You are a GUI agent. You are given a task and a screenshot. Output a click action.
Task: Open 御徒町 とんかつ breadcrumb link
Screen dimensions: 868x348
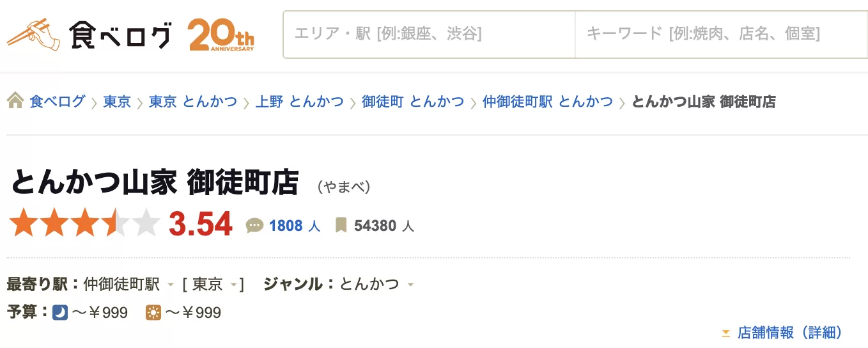[413, 101]
